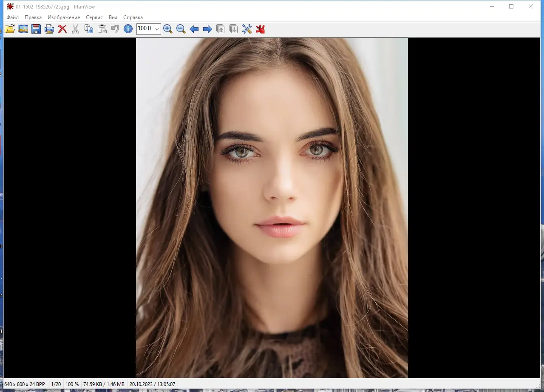Open settings wrench tools icon
This screenshot has height=392, width=544.
click(x=247, y=29)
